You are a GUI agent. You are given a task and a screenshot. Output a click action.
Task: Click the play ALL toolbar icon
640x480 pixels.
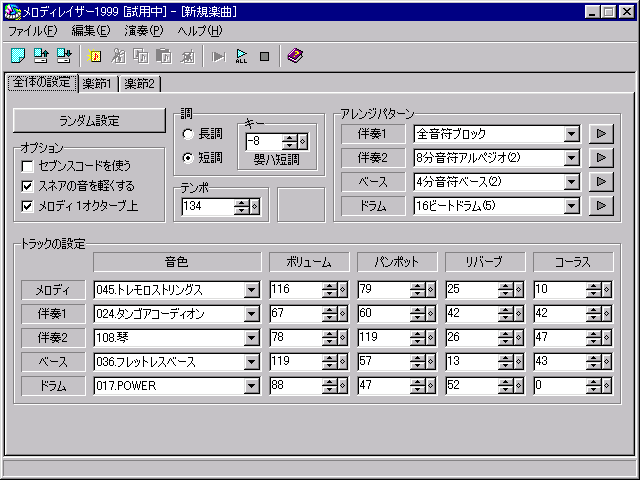(241, 56)
